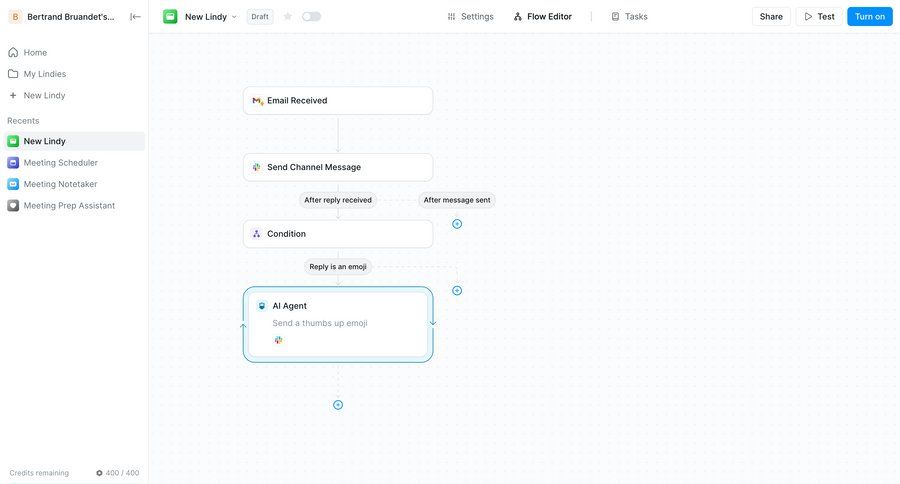
Task: Click the plus icon below AI Agent node
Action: click(338, 405)
